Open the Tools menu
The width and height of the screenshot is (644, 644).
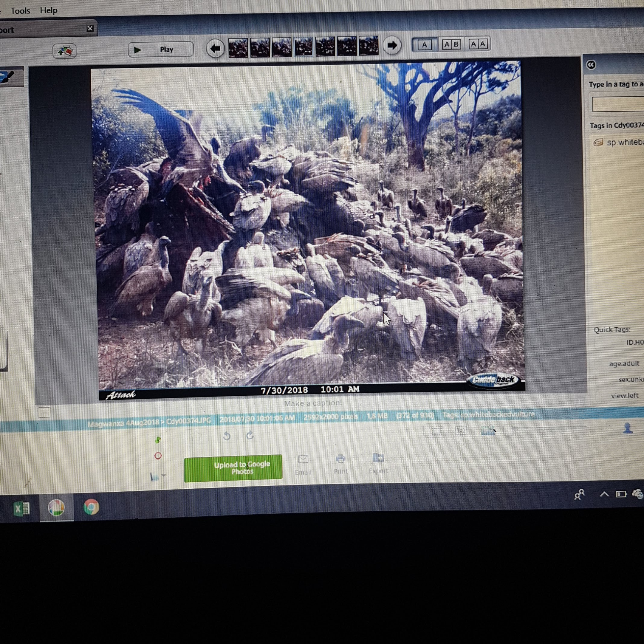(20, 11)
